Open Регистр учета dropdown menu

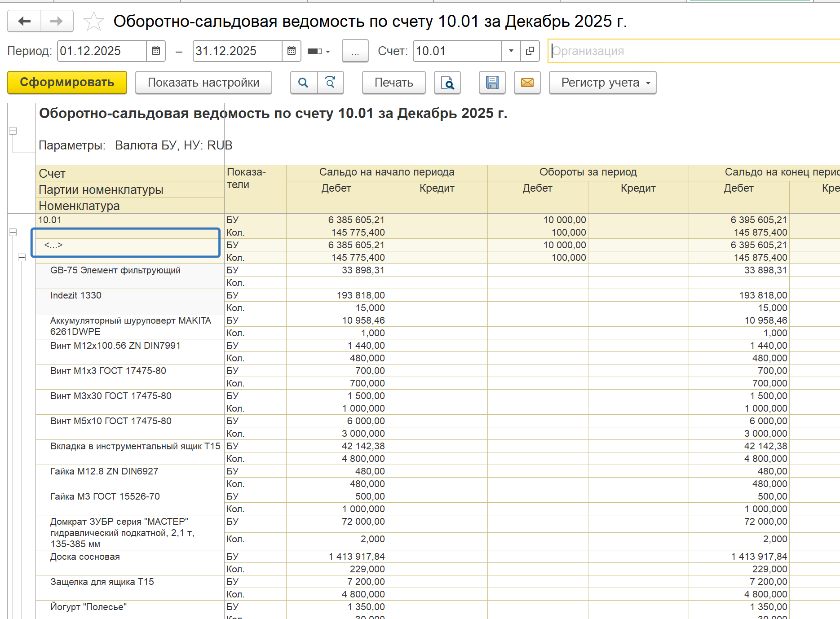pyautogui.click(x=603, y=82)
